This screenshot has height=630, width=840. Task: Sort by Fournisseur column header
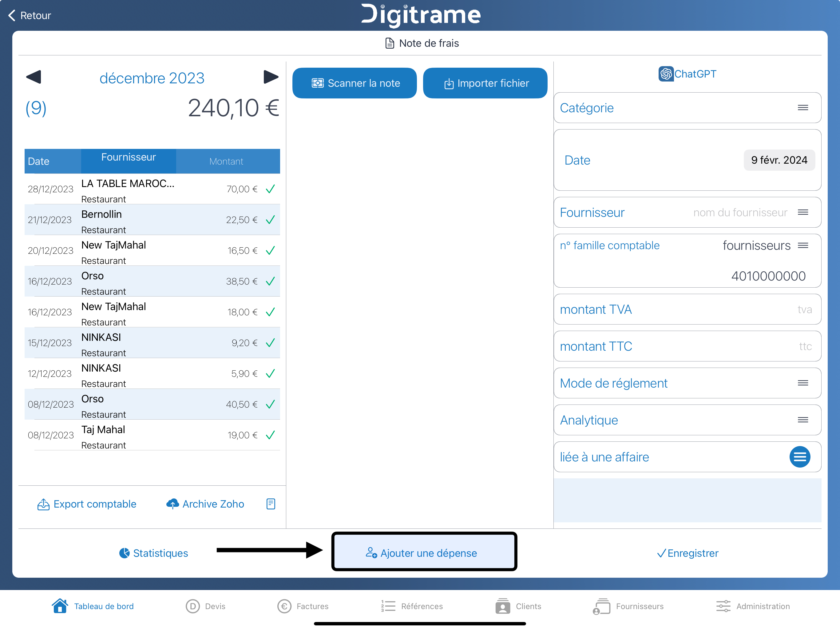point(128,161)
